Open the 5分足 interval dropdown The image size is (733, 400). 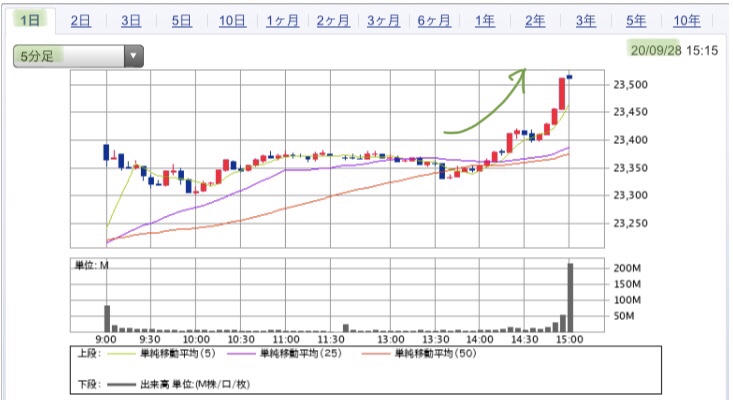point(78,56)
